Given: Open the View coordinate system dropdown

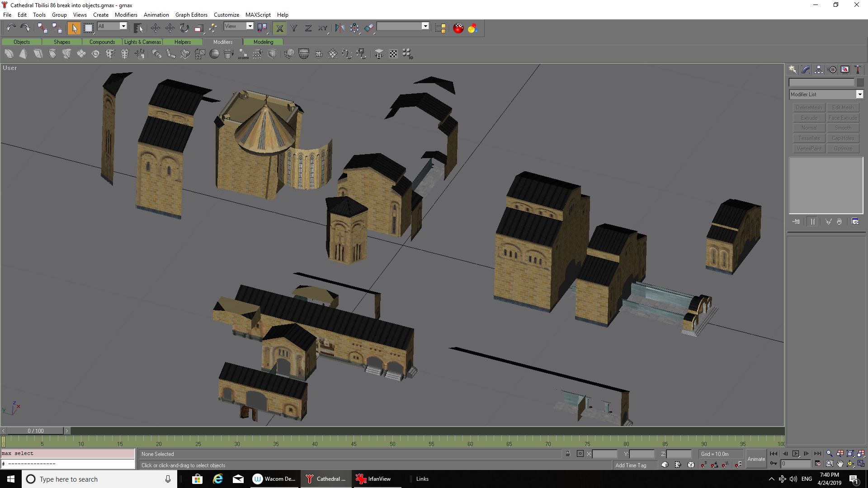Looking at the screenshot, I should (239, 26).
